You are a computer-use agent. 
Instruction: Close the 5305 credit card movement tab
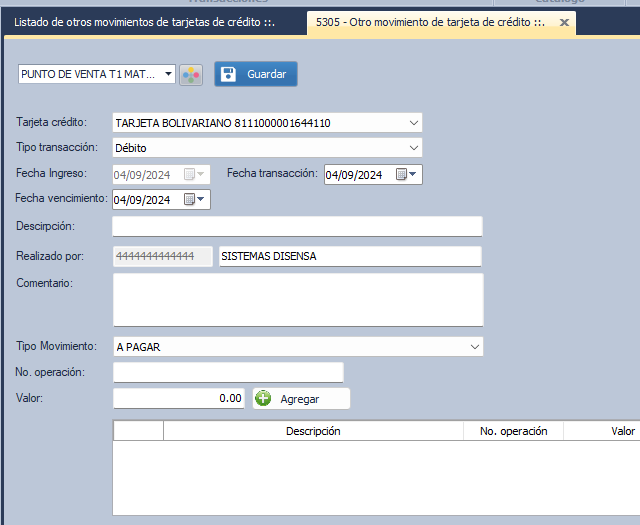tap(564, 22)
